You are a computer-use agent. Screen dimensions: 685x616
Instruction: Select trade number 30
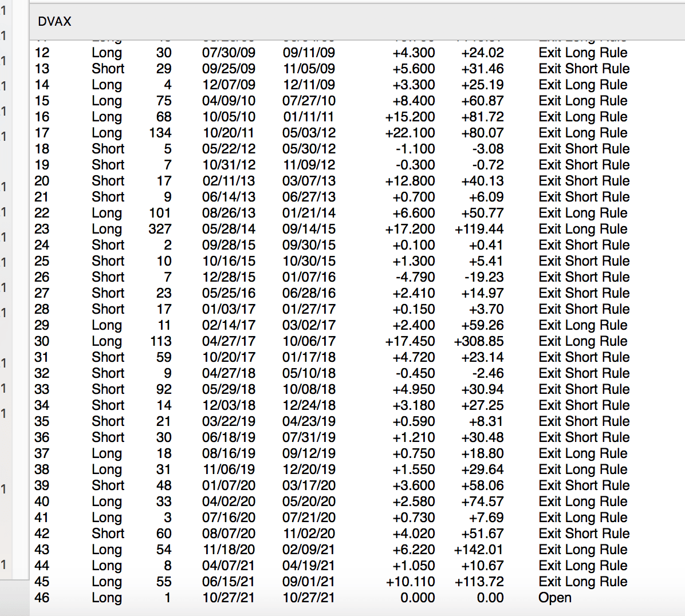(42, 341)
